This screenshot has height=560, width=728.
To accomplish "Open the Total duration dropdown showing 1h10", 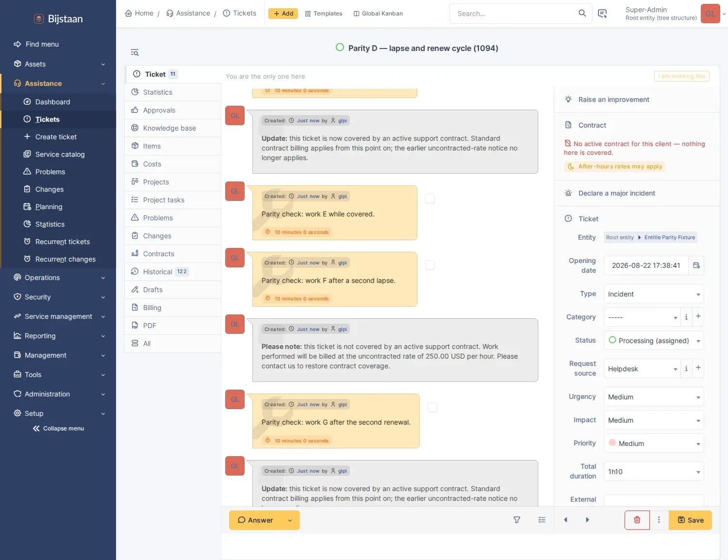I will coord(654,472).
